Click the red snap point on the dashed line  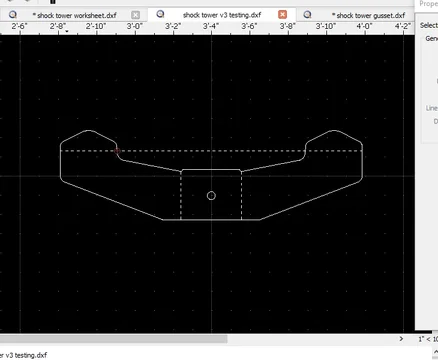pyautogui.click(x=117, y=151)
